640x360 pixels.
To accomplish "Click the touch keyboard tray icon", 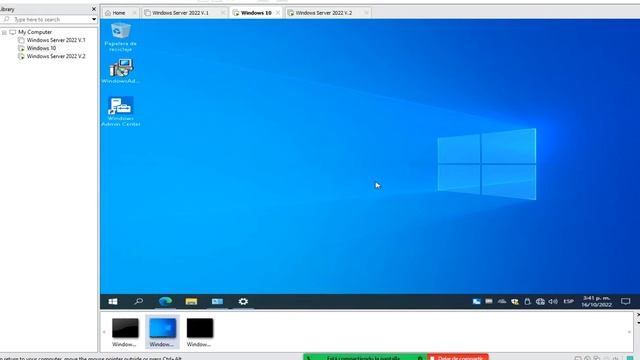I will click(489, 302).
